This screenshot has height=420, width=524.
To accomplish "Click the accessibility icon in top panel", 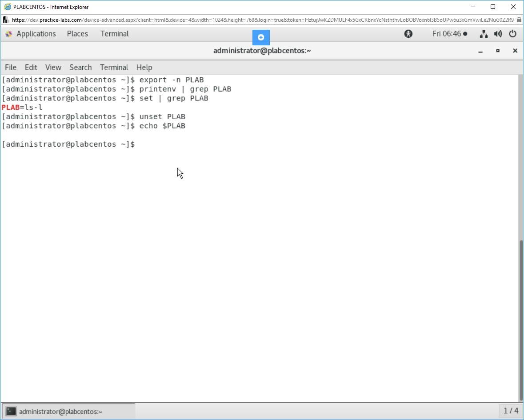I will click(x=408, y=34).
